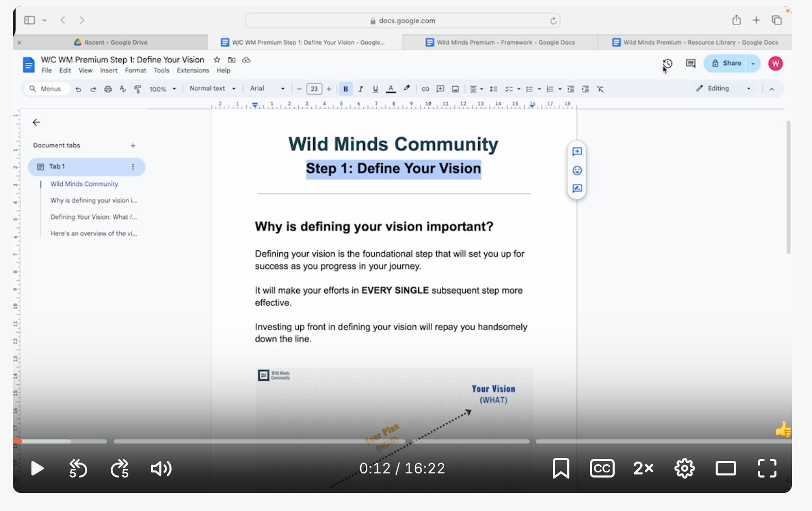Screen dimensions: 812x511
Task: Open the Arial font dropdown
Action: [x=267, y=89]
